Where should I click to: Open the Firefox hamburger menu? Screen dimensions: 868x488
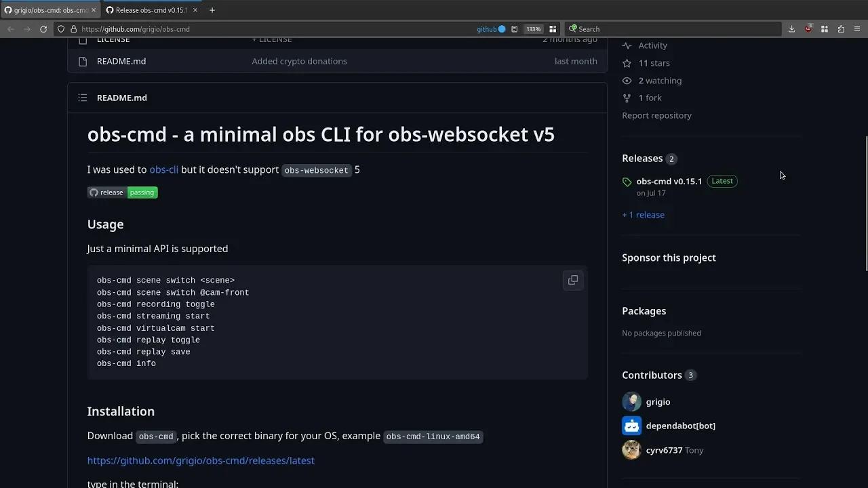856,28
